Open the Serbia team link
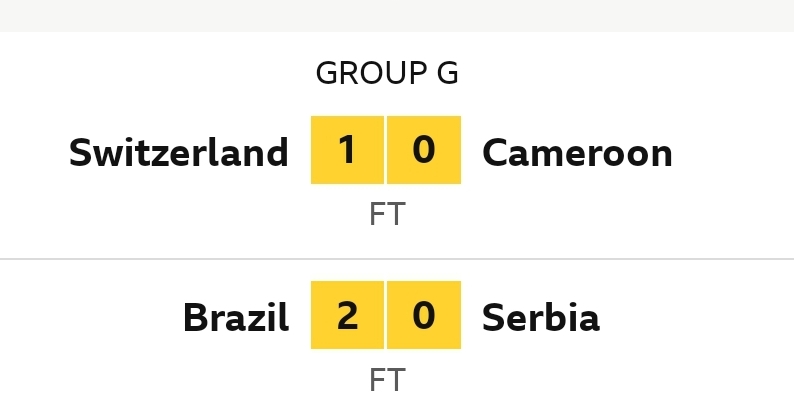 pos(540,318)
